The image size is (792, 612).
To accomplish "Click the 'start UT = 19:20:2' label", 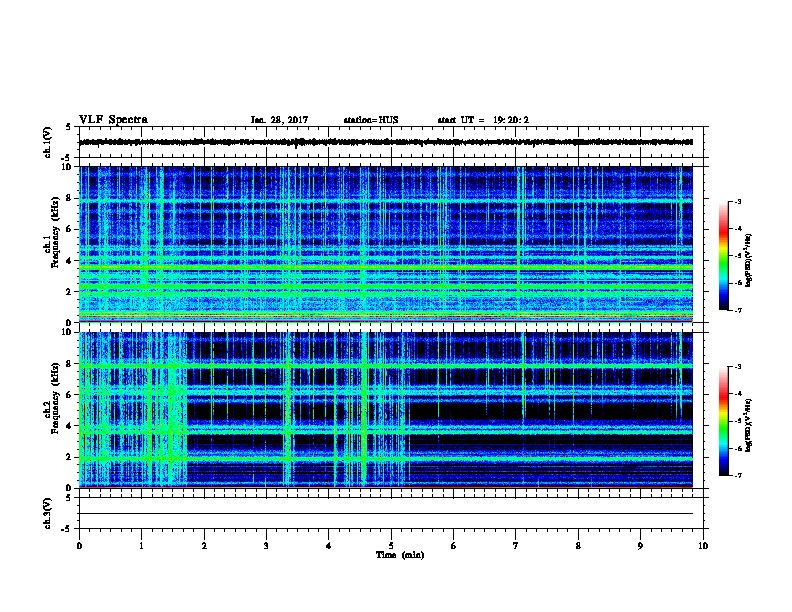I will 483,120.
